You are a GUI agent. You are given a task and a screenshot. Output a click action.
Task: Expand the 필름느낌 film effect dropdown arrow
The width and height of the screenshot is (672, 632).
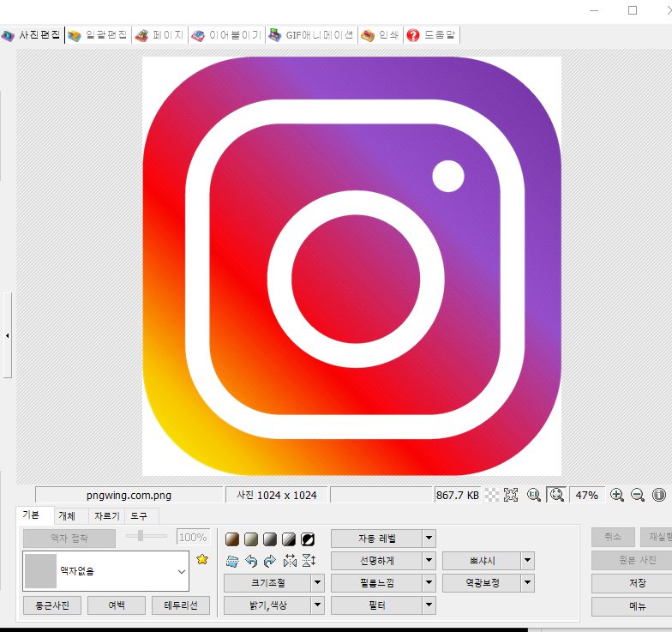tap(429, 583)
